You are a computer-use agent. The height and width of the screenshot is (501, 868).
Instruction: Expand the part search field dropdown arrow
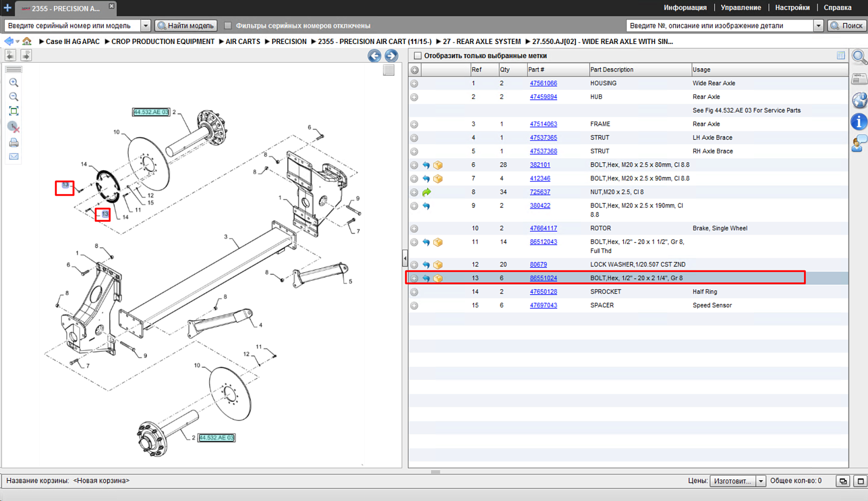tap(818, 25)
